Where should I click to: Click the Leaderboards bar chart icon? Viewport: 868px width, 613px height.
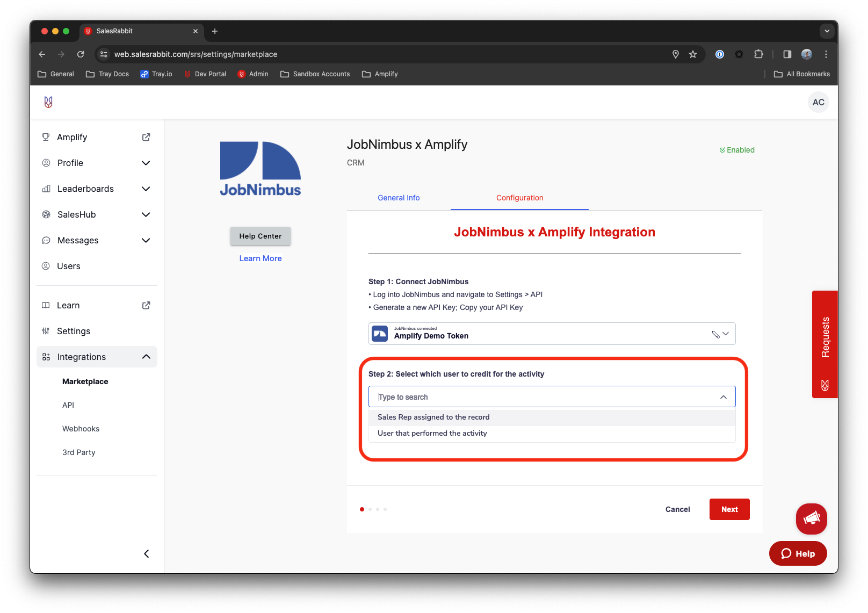pos(46,189)
